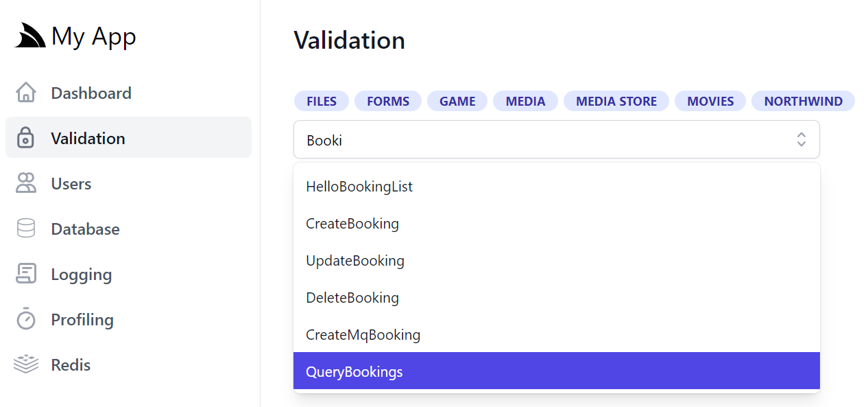Select HelloBookingList from results
Viewport: 868px width, 407px height.
pyautogui.click(x=557, y=186)
